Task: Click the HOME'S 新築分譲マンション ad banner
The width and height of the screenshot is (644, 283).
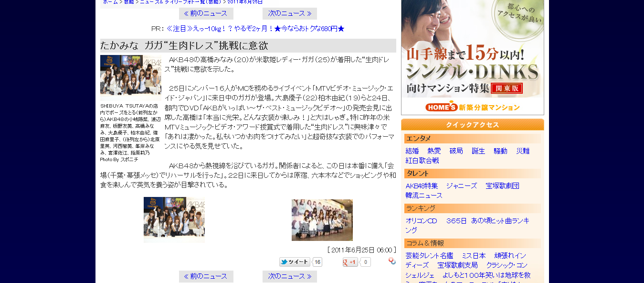Action: pos(473,57)
